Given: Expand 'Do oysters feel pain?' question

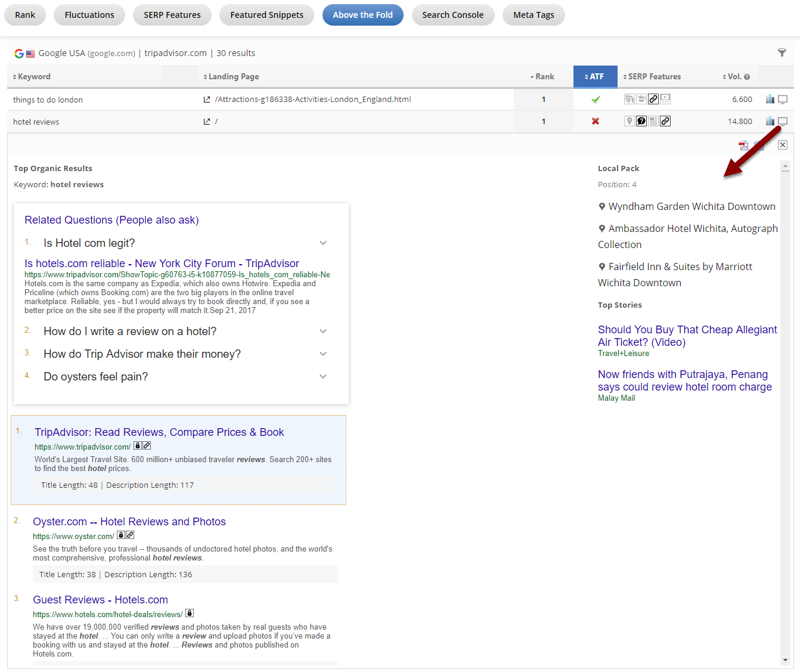Looking at the screenshot, I should tap(323, 376).
